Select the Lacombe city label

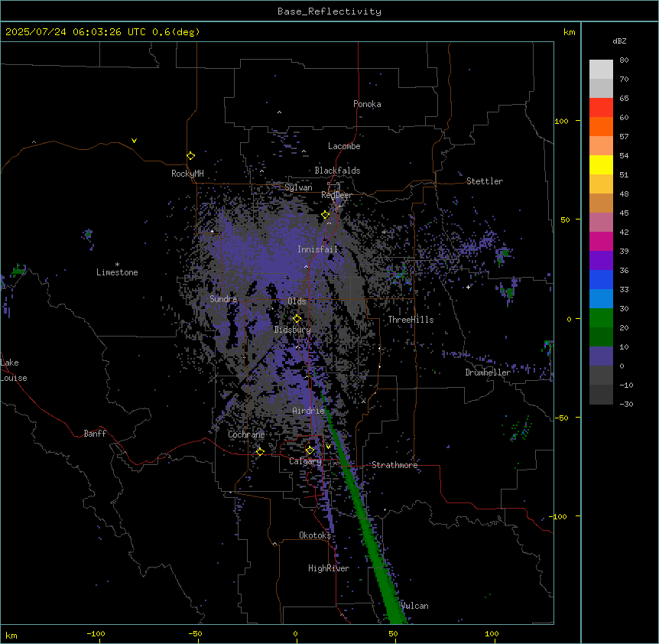(x=344, y=146)
